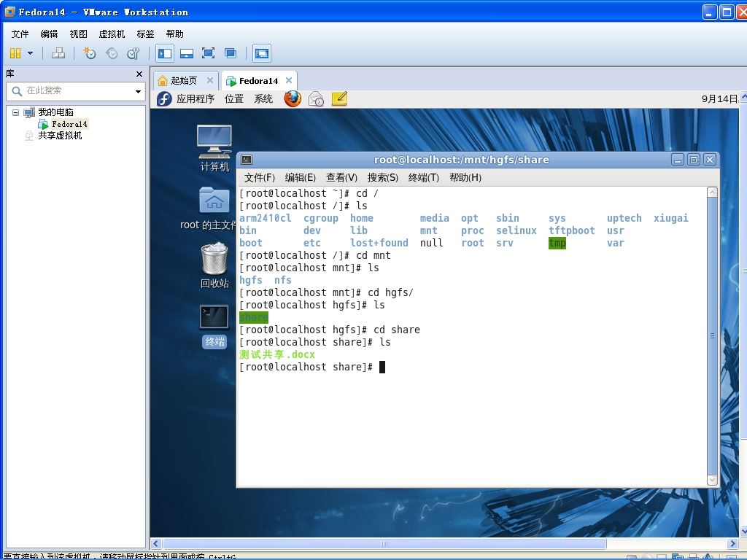This screenshot has width=747, height=560.
Task: Maximize the terminal window
Action: pyautogui.click(x=694, y=160)
